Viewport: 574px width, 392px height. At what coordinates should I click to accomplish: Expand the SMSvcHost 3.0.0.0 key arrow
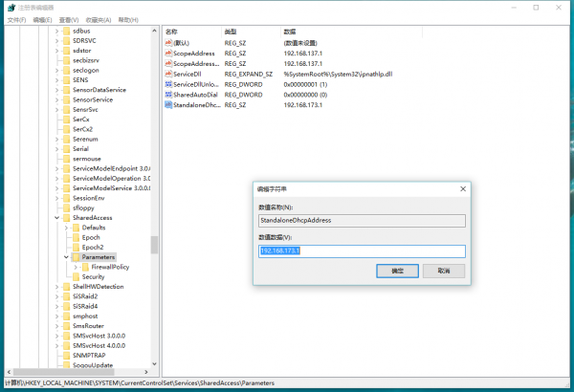[56, 337]
